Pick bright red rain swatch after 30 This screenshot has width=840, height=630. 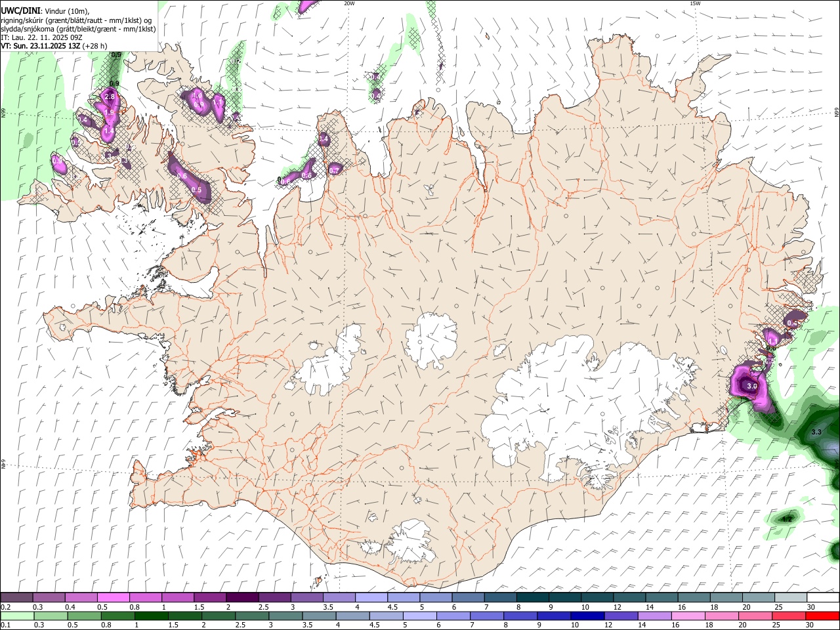click(822, 616)
